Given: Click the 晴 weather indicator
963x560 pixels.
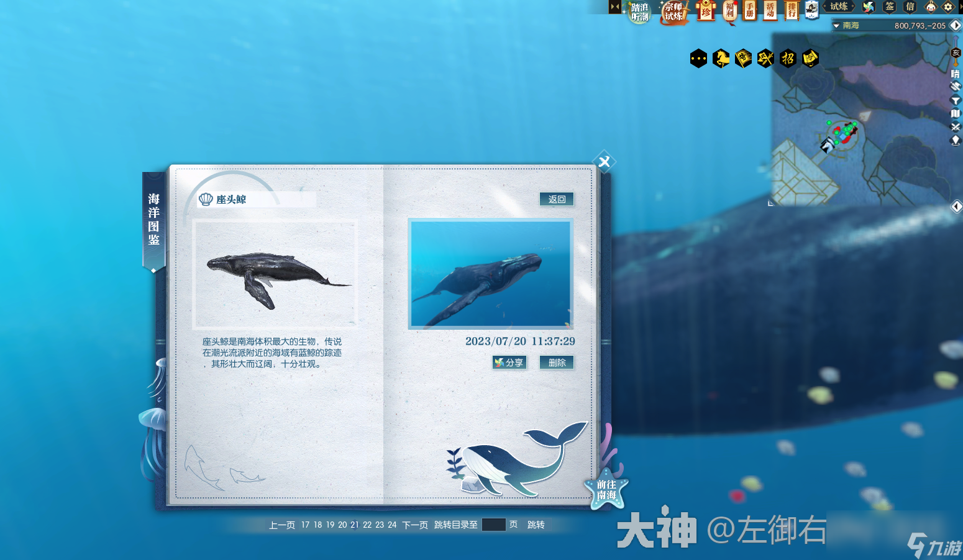Looking at the screenshot, I should 956,74.
